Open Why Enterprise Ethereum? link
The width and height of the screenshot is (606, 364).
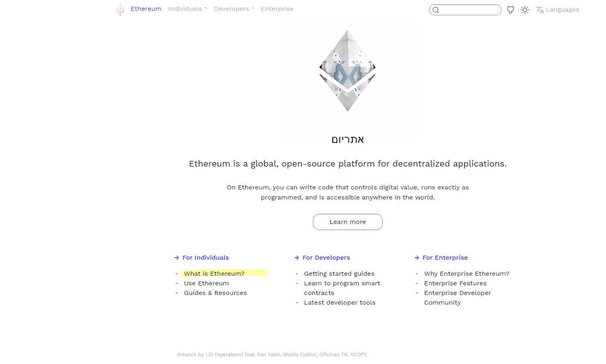(x=467, y=274)
